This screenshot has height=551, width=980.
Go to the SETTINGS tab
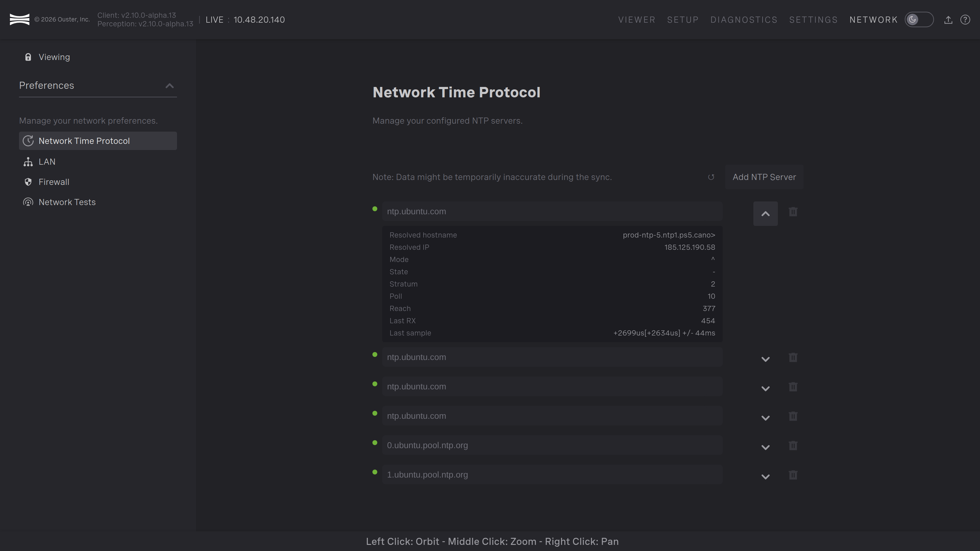tap(813, 20)
